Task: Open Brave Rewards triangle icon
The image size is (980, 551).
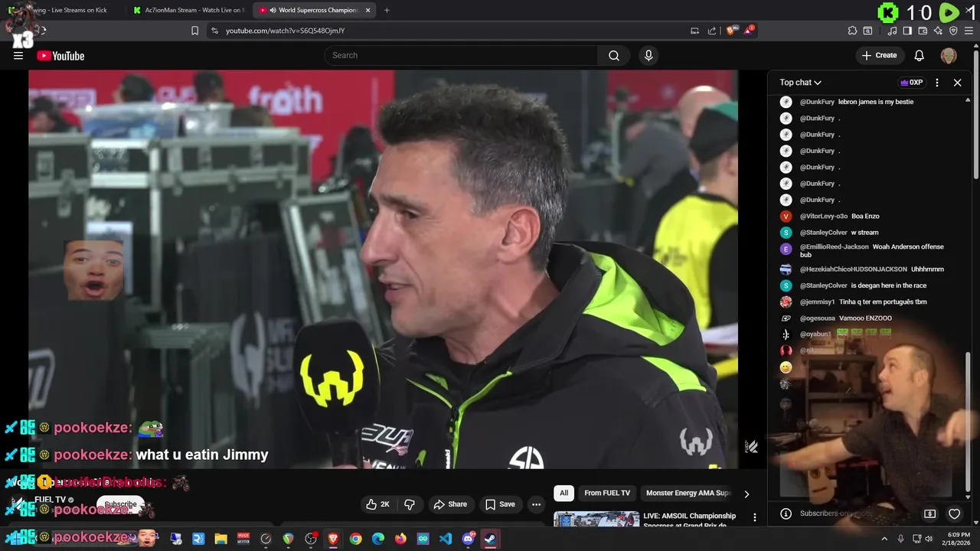Action: click(x=750, y=31)
